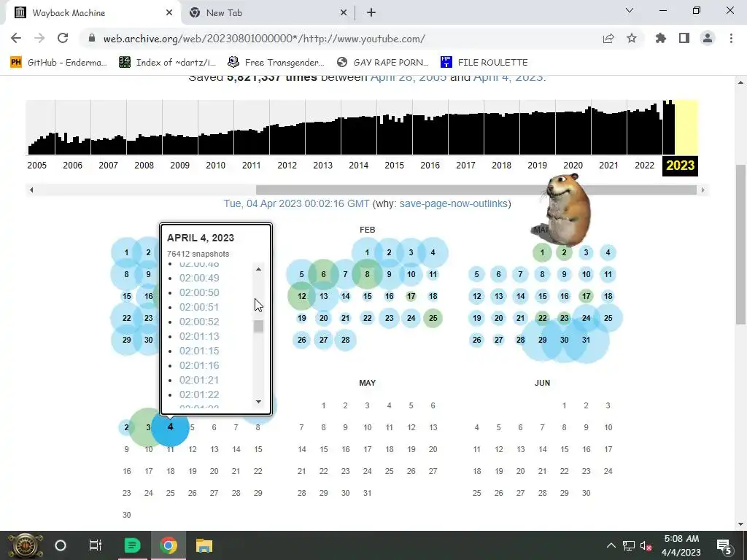Open the Extensions puzzle icon

click(x=660, y=38)
